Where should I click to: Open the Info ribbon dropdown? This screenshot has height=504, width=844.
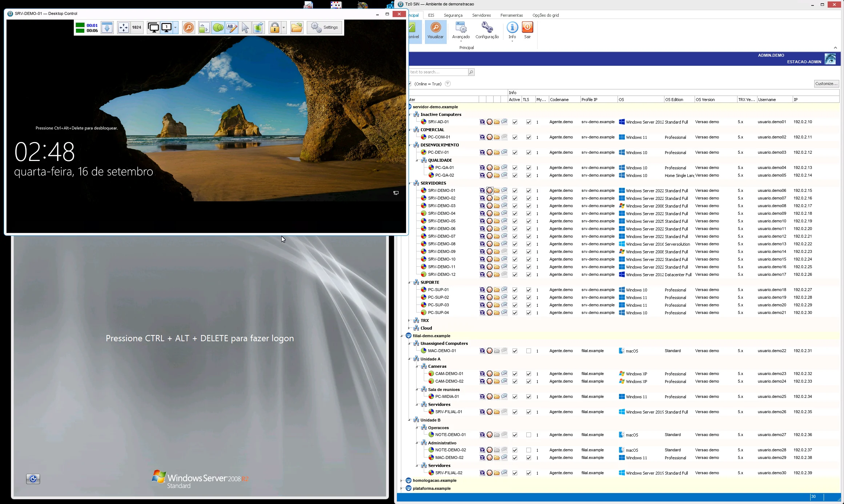pyautogui.click(x=512, y=31)
